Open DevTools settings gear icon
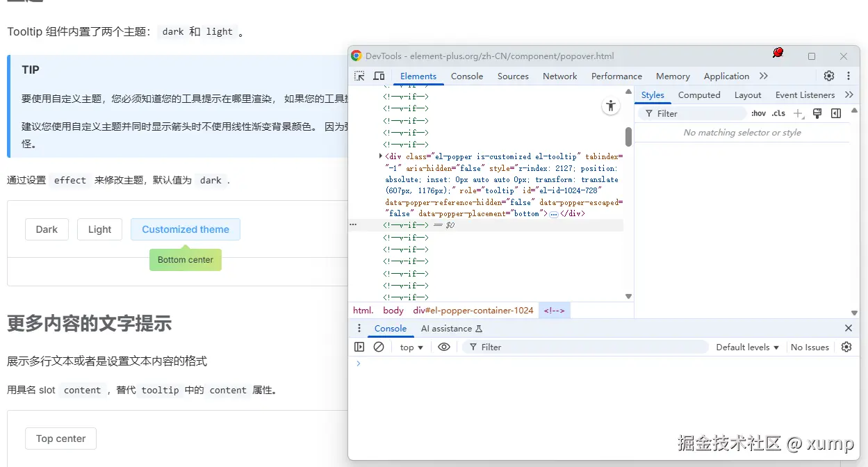The height and width of the screenshot is (467, 868). [828, 76]
